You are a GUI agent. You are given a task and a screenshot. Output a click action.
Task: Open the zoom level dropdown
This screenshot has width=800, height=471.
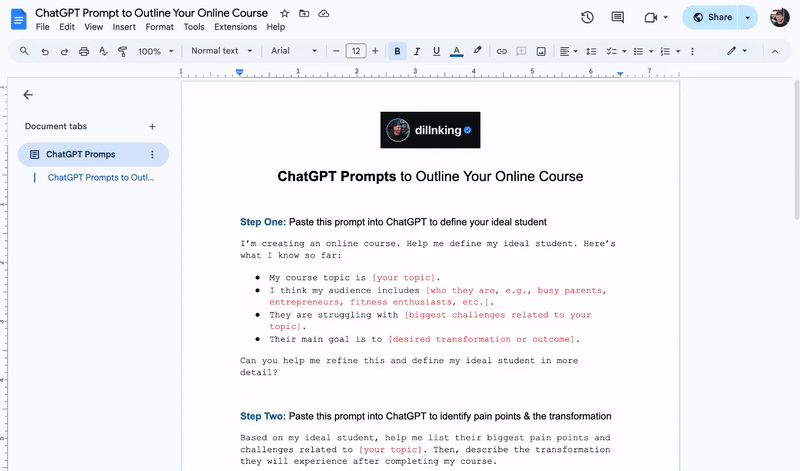pos(156,51)
